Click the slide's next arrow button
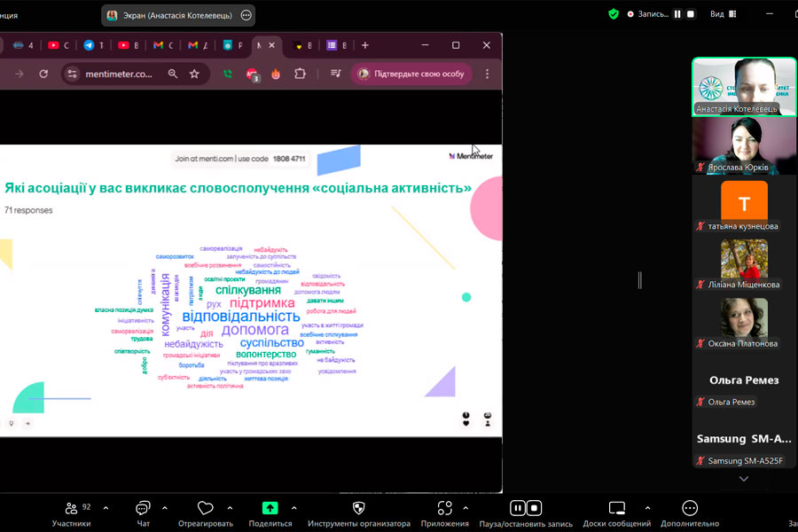Image resolution: width=798 pixels, height=532 pixels. point(27,423)
